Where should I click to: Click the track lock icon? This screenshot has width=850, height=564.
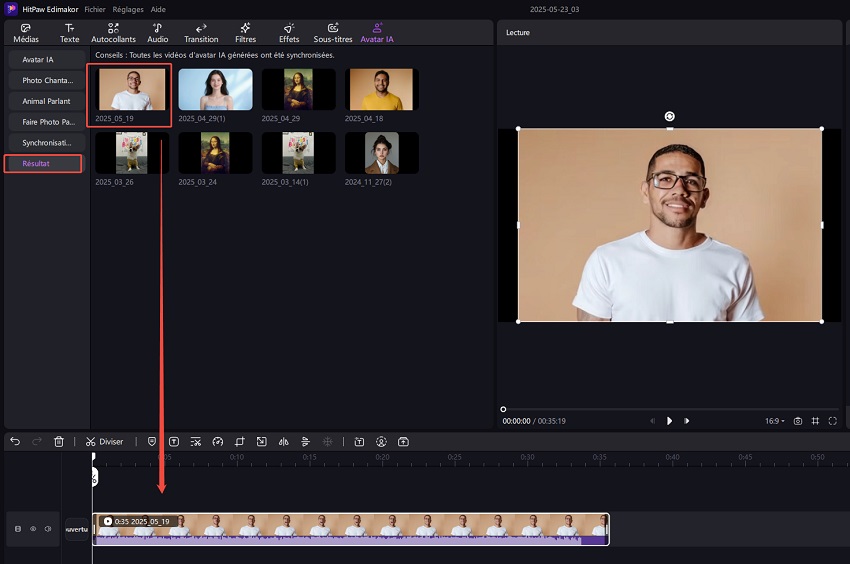[x=18, y=529]
